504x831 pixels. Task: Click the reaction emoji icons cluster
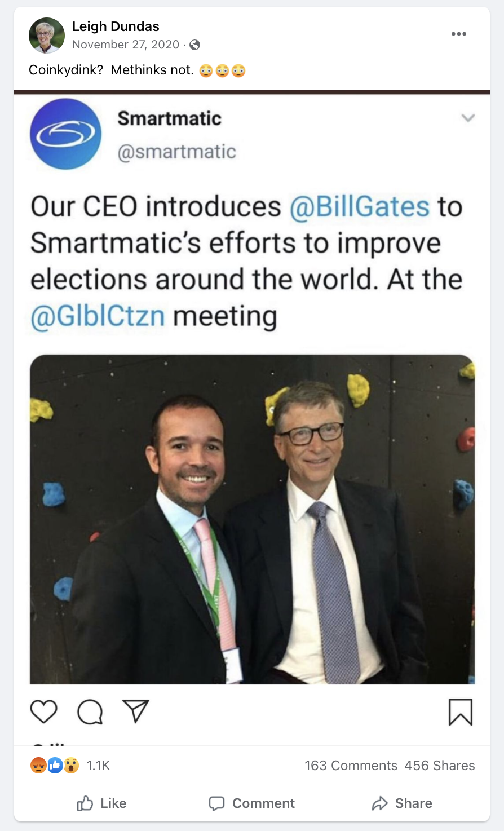pos(55,765)
